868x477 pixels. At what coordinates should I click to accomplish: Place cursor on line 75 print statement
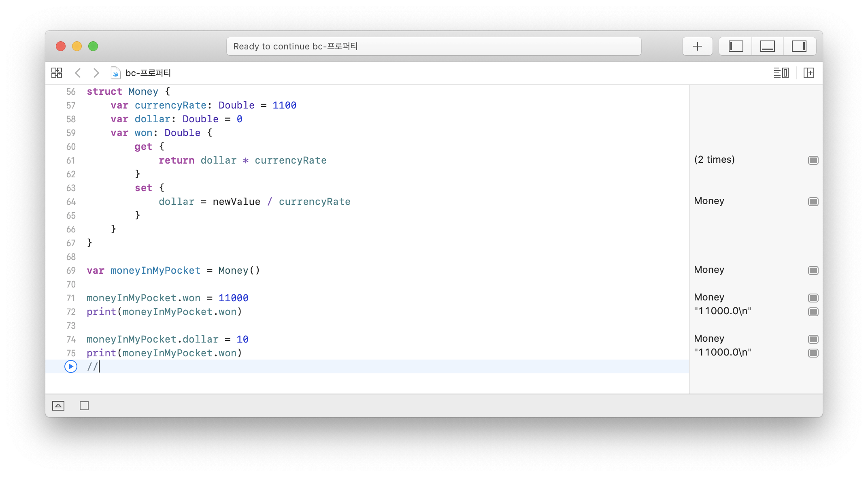pos(164,353)
